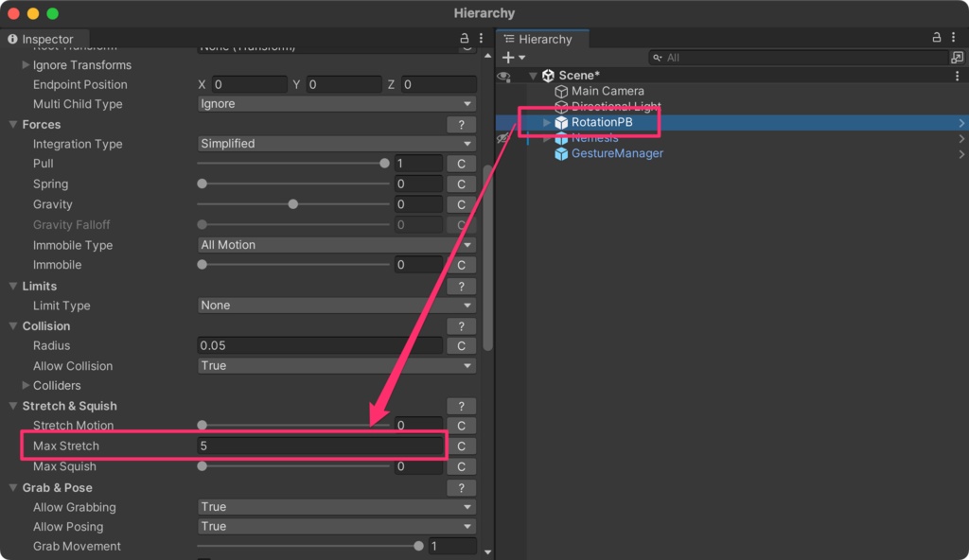Image resolution: width=969 pixels, height=560 pixels.
Task: Click the Endpoint Position Y field
Action: click(344, 84)
